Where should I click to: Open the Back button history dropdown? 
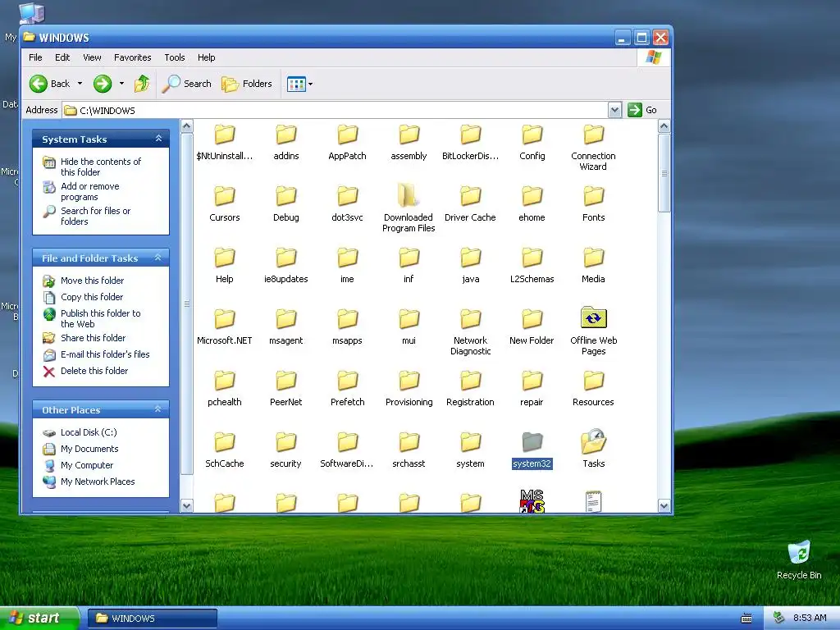click(x=80, y=84)
